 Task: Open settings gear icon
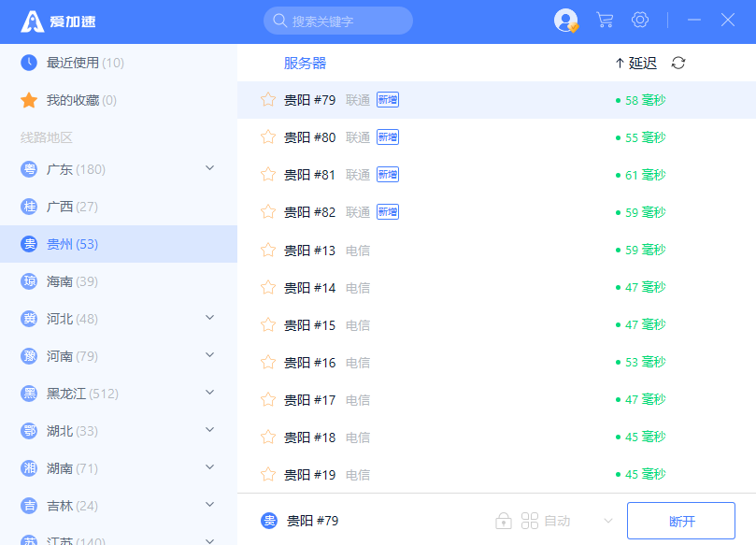[x=640, y=20]
